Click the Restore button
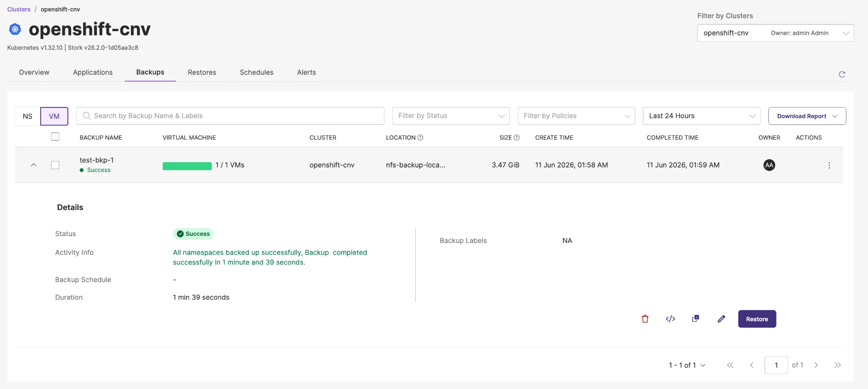The height and width of the screenshot is (389, 868). click(757, 319)
